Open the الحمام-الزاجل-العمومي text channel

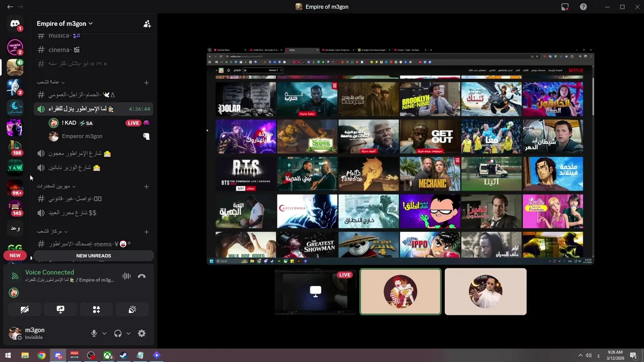click(x=93, y=95)
